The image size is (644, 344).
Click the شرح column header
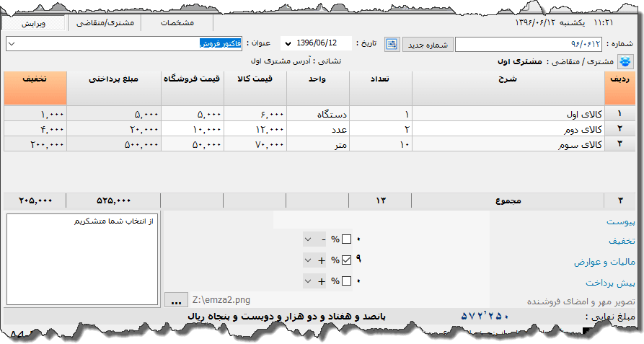[x=508, y=88]
